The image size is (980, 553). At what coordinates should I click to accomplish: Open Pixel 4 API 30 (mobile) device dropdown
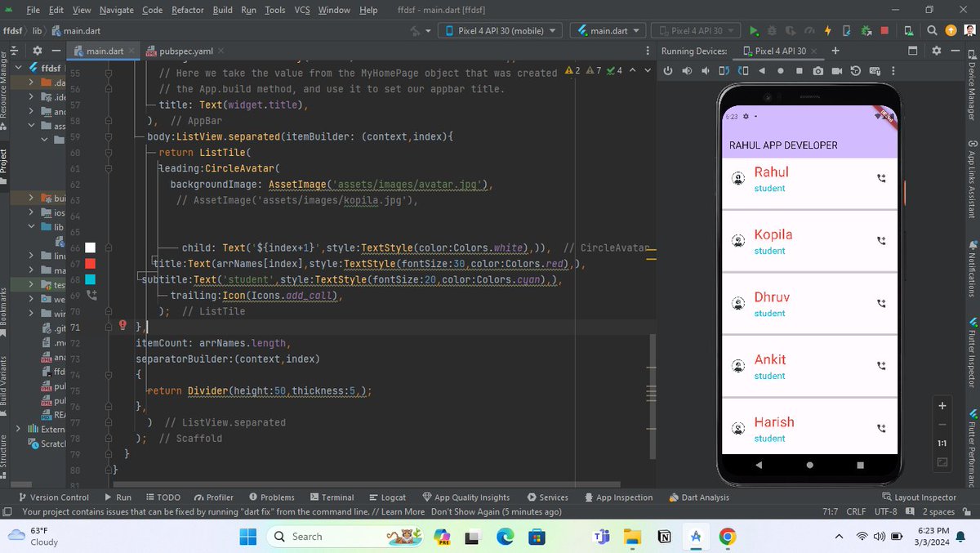[500, 31]
